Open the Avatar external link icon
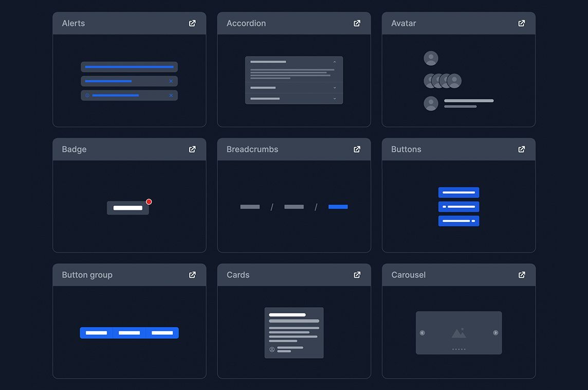 pyautogui.click(x=522, y=23)
